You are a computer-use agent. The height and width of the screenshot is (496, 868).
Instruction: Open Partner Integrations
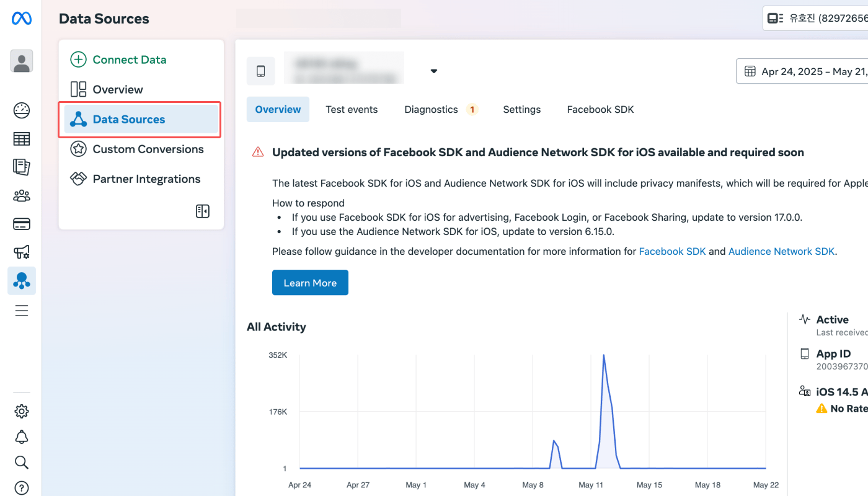(x=141, y=179)
